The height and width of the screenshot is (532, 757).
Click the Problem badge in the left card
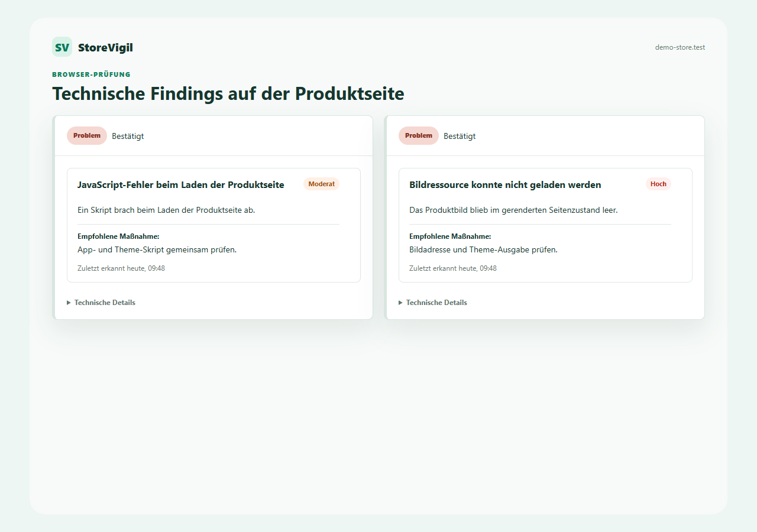click(x=87, y=136)
